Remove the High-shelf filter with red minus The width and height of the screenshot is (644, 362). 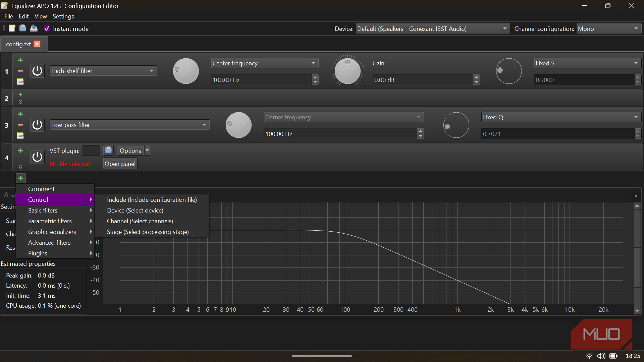[x=20, y=71]
